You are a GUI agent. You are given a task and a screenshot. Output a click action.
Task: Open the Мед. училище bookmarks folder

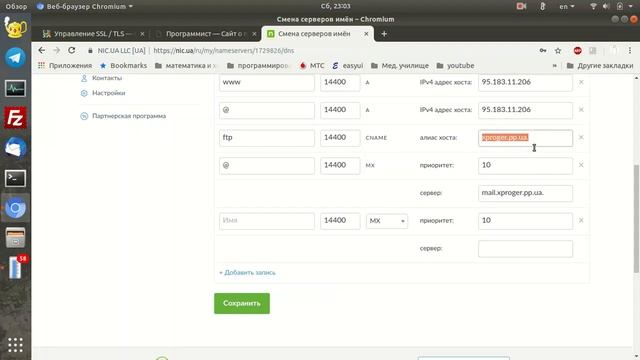pos(400,65)
